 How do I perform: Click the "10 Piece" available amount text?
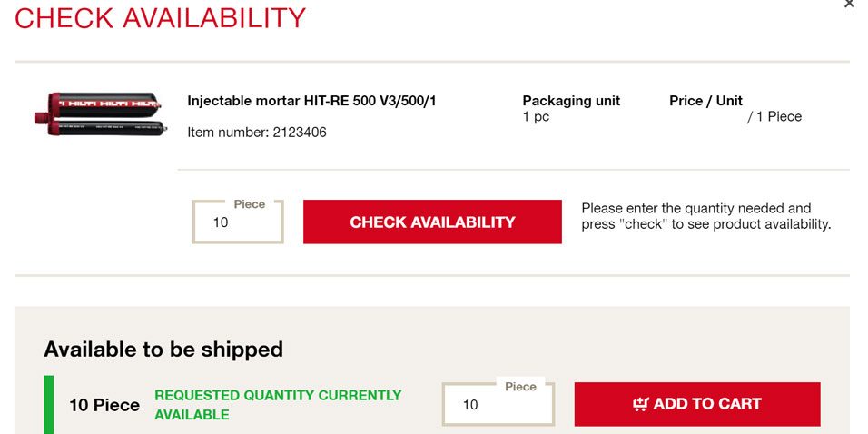coord(104,405)
